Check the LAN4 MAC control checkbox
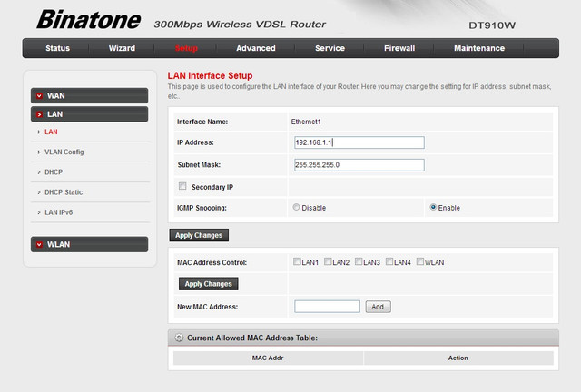Screen dimensions: 581x392 (389, 261)
